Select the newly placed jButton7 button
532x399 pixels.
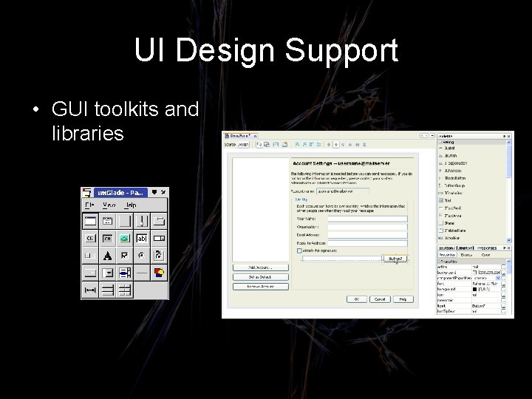395,259
